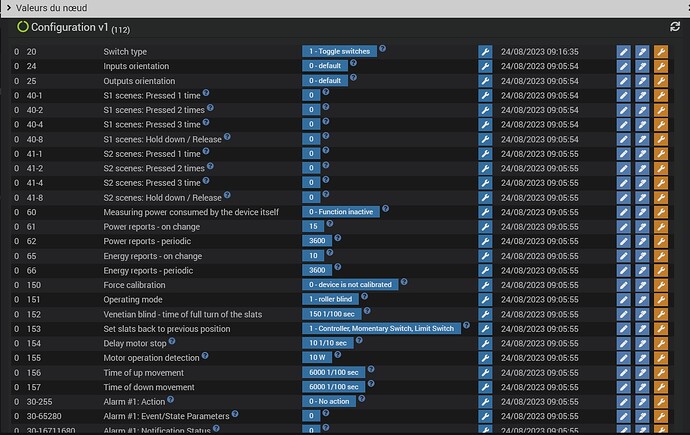690x435 pixels.
Task: Click the blue wrench for Switch type
Action: [485, 51]
